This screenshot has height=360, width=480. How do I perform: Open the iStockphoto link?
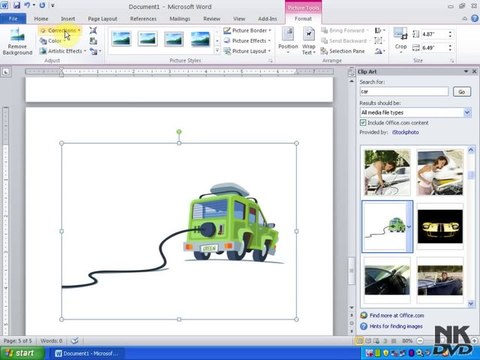point(405,132)
